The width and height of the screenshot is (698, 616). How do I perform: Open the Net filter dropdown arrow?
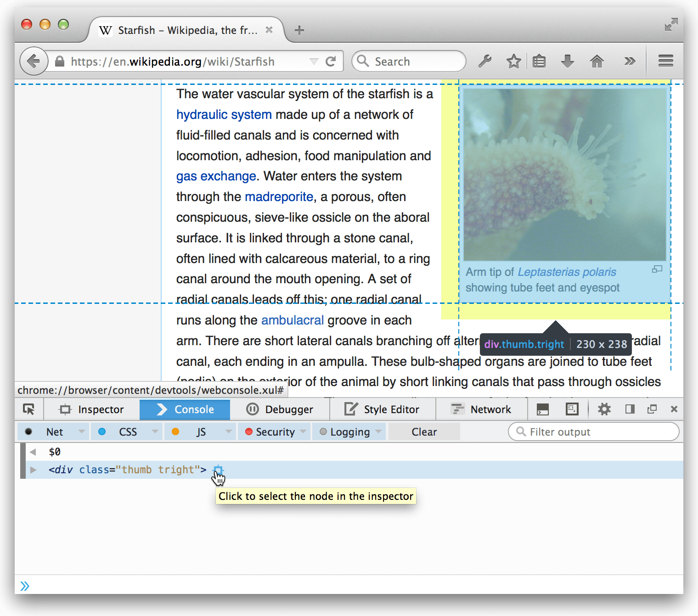82,432
